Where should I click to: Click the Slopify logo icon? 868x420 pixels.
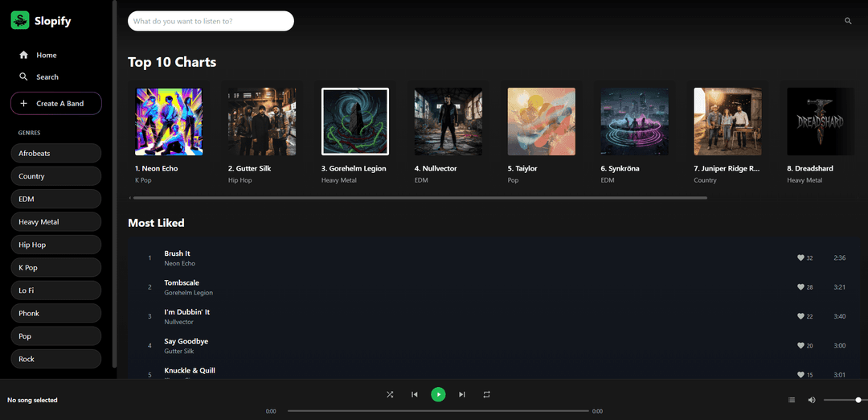pos(20,21)
